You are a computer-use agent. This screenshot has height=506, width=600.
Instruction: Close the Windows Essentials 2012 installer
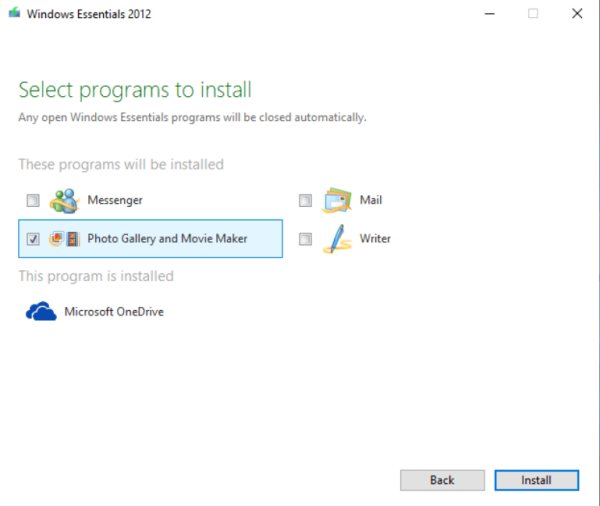pyautogui.click(x=577, y=14)
